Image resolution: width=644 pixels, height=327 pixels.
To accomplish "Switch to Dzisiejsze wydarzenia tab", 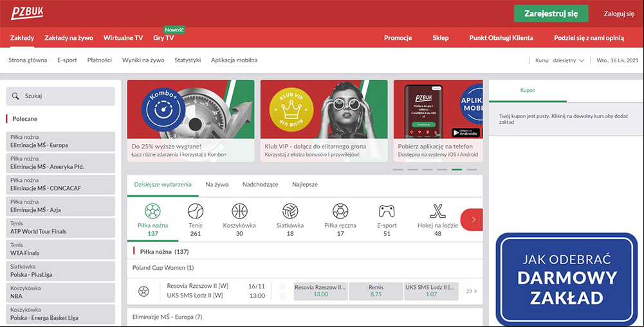I will tap(163, 184).
